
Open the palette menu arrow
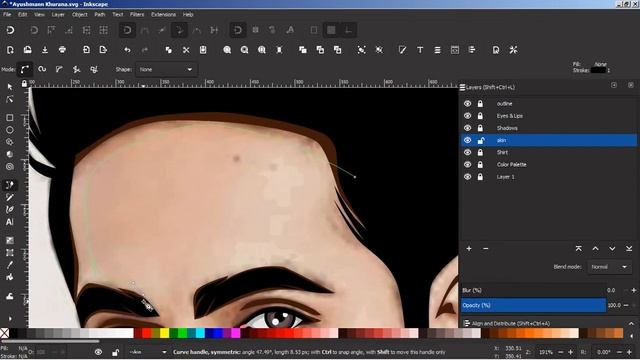pos(632,336)
